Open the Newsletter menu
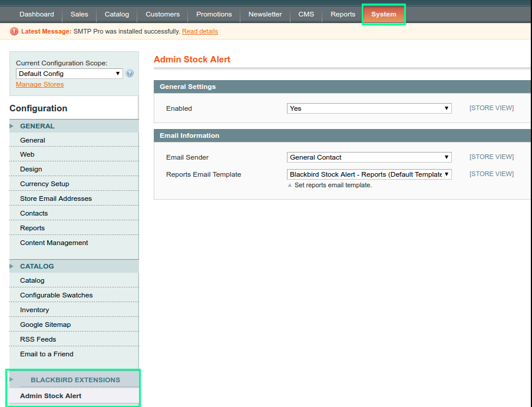 coord(265,14)
